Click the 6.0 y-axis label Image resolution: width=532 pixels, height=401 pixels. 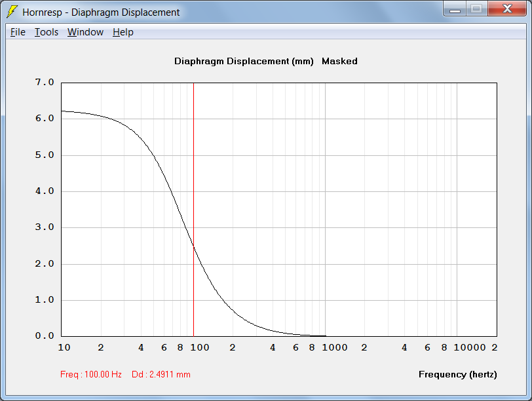click(x=45, y=119)
